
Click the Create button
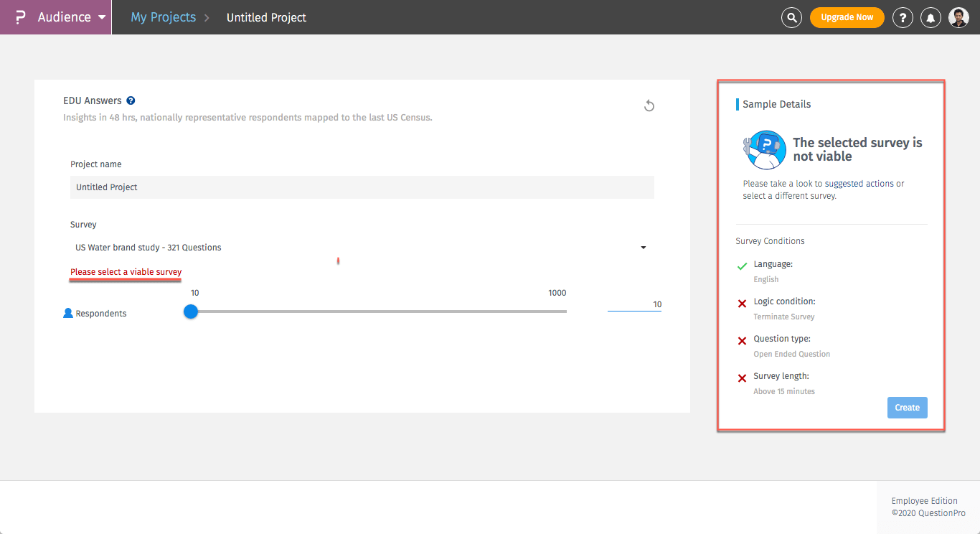(x=907, y=408)
